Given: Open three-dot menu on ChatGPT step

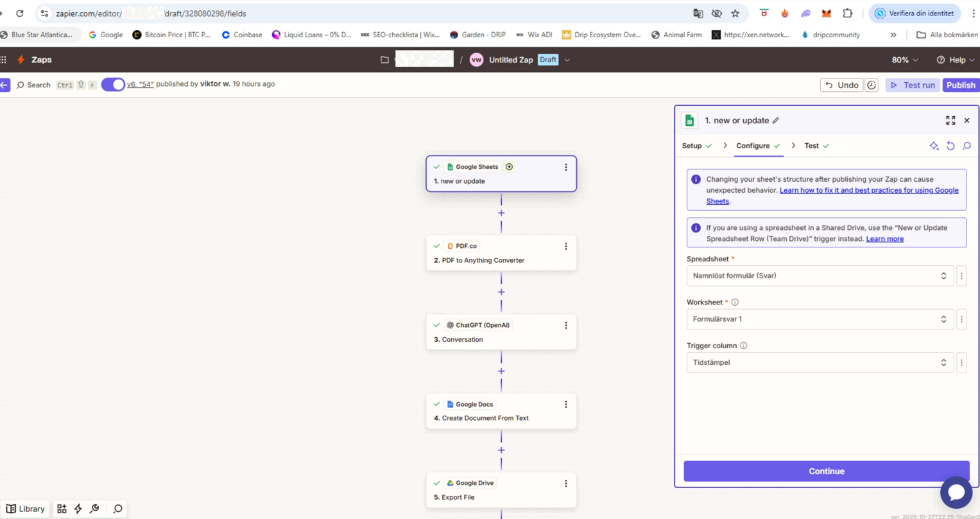Looking at the screenshot, I should (565, 326).
